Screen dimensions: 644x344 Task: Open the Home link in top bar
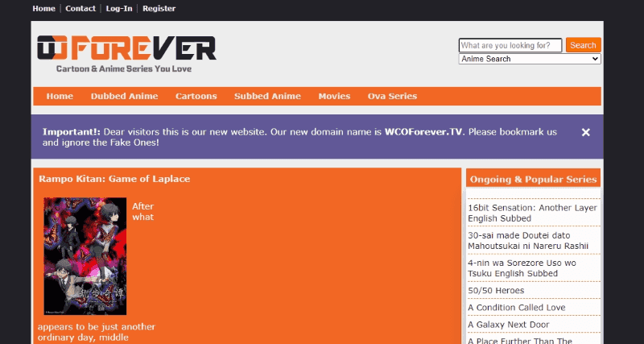click(x=43, y=9)
